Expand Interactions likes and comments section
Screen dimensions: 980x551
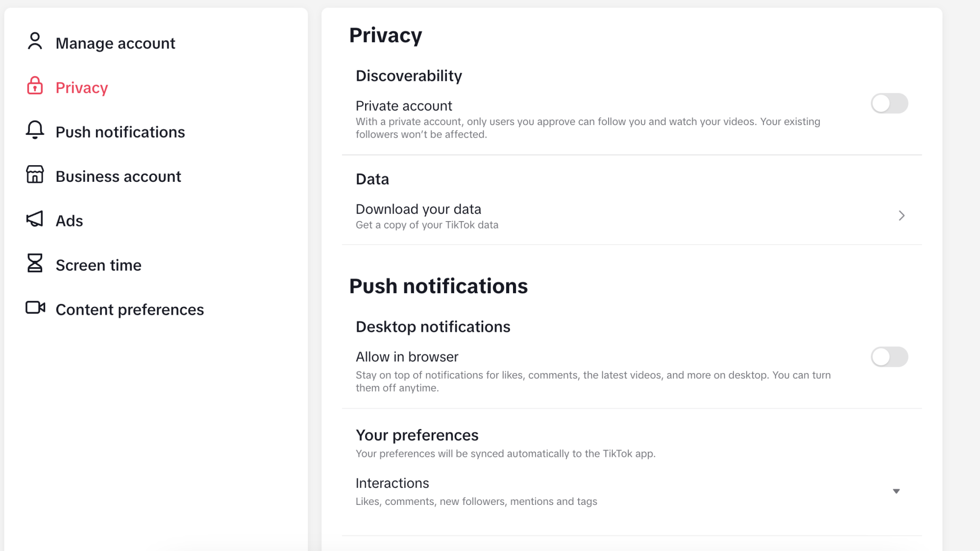[x=897, y=491]
